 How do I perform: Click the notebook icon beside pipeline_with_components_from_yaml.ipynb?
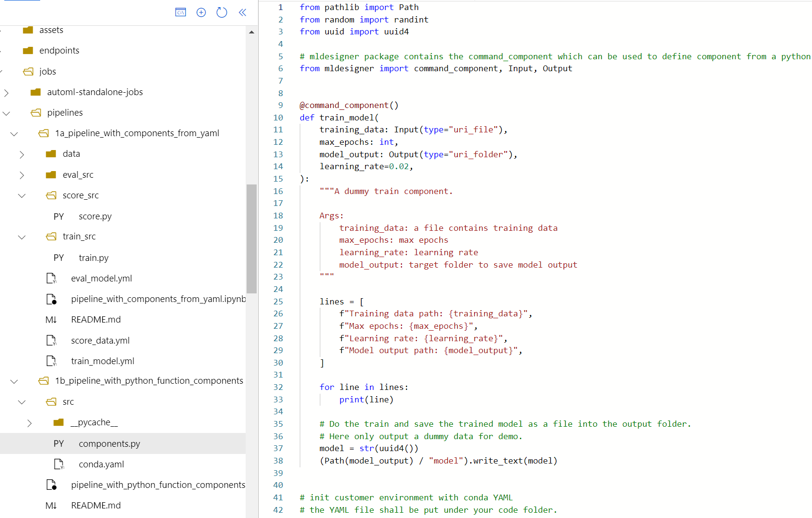pos(51,299)
